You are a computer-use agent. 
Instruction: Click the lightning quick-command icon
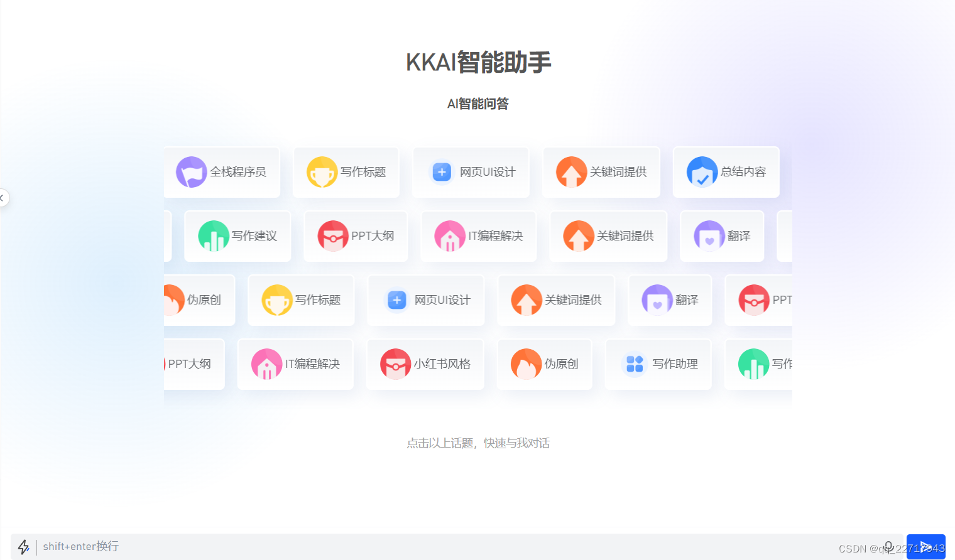(24, 546)
